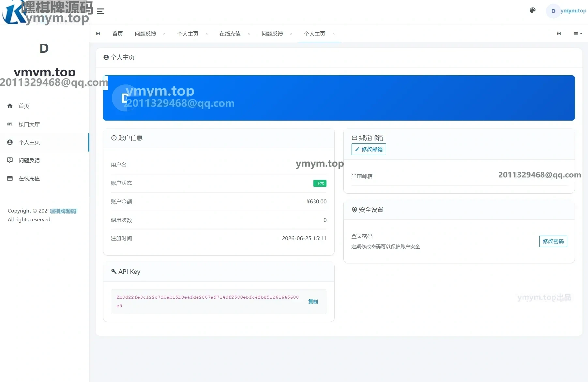The width and height of the screenshot is (588, 382).
Task: Click the 调用次数 value 0
Action: click(x=325, y=220)
